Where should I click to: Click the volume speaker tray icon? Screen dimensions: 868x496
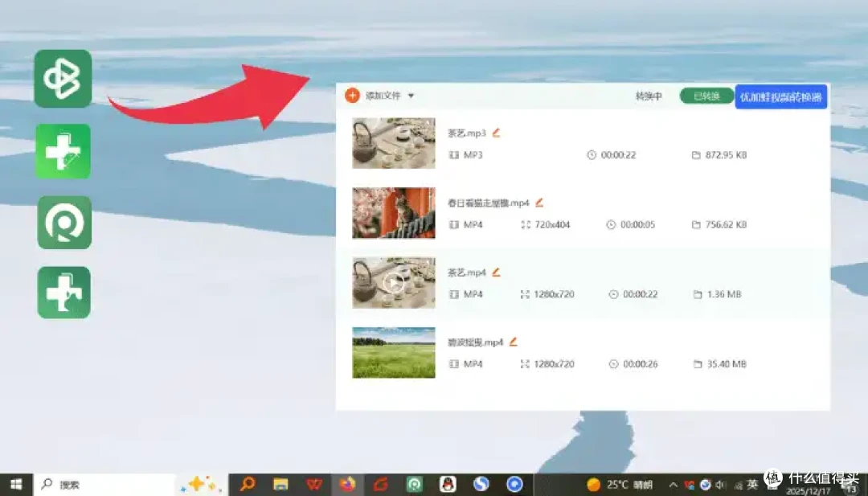(x=721, y=485)
